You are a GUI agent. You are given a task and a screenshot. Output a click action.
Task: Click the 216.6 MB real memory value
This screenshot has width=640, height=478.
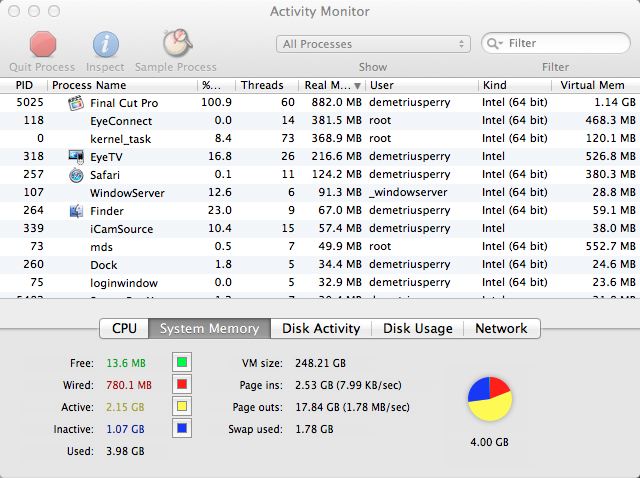tap(336, 156)
